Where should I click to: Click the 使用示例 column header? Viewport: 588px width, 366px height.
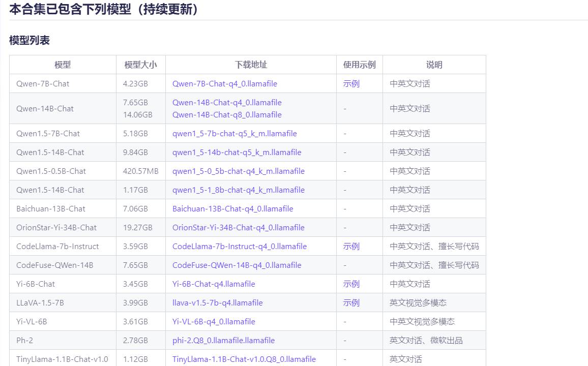tap(359, 65)
